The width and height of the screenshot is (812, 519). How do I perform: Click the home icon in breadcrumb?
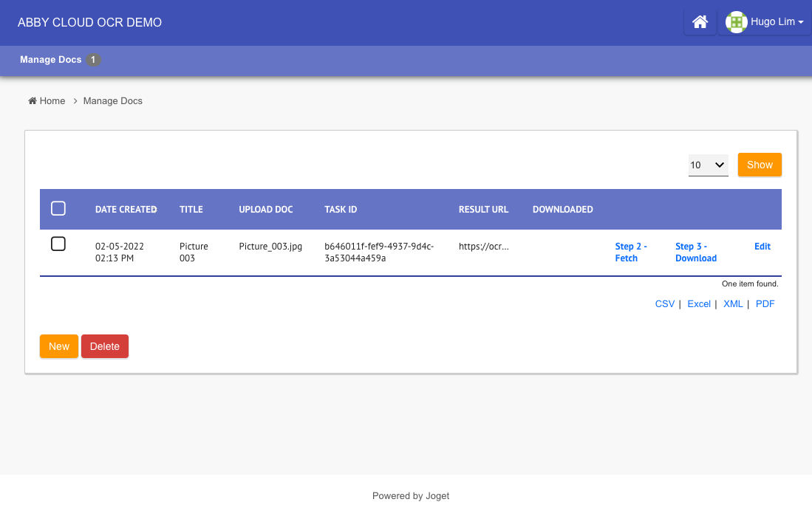33,101
